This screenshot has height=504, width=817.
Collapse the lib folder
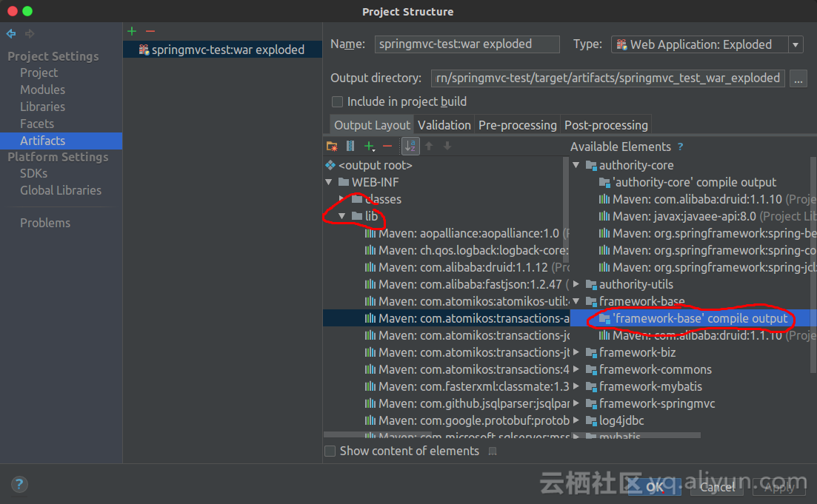click(341, 216)
